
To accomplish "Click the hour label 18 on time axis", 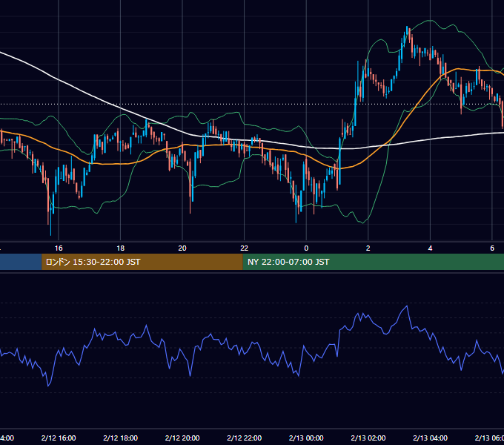I will pos(120,248).
